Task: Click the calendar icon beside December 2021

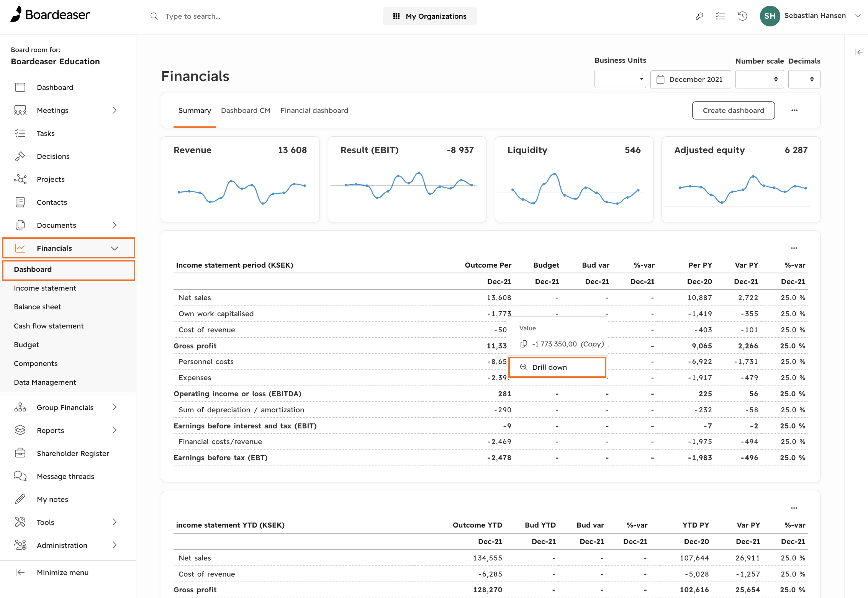Action: (660, 79)
